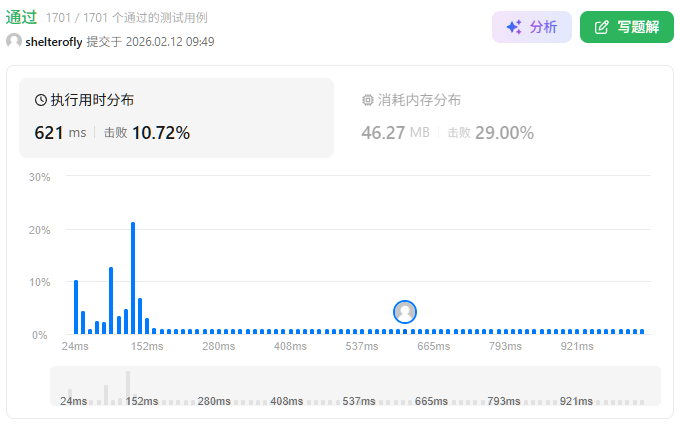
Task: Click the 击败 10.72% runtime percentile
Action: [x=147, y=133]
